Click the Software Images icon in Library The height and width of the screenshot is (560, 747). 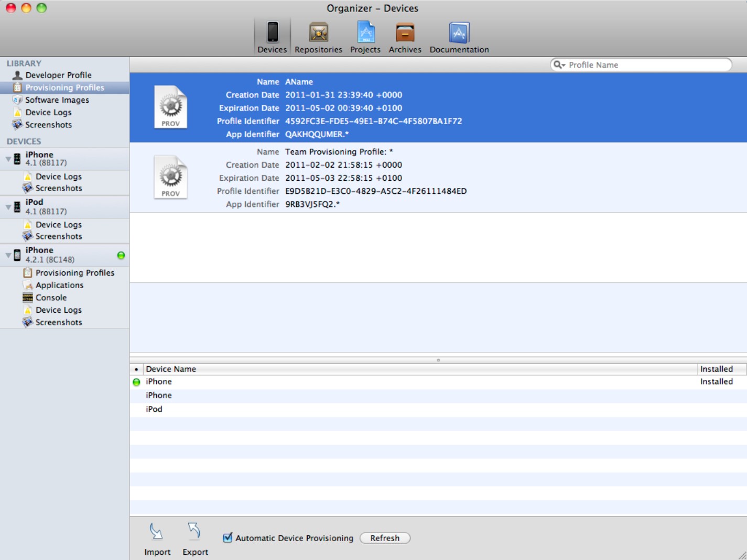click(x=17, y=100)
